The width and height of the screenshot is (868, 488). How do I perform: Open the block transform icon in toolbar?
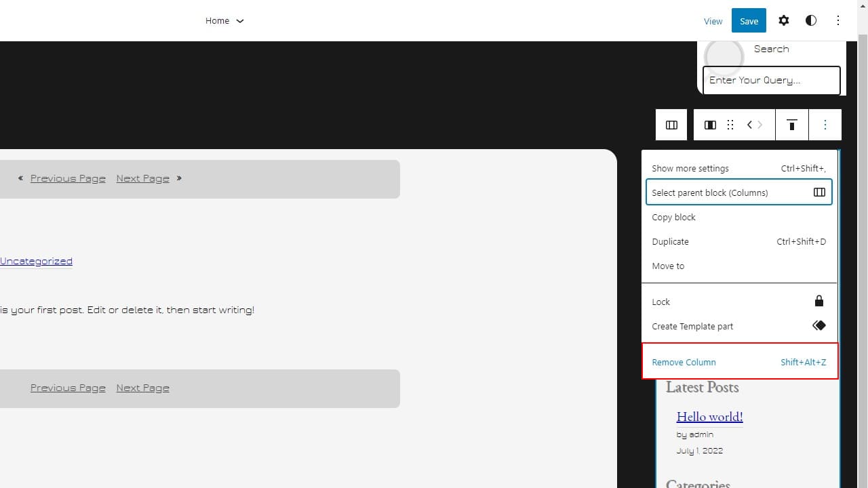click(x=710, y=125)
